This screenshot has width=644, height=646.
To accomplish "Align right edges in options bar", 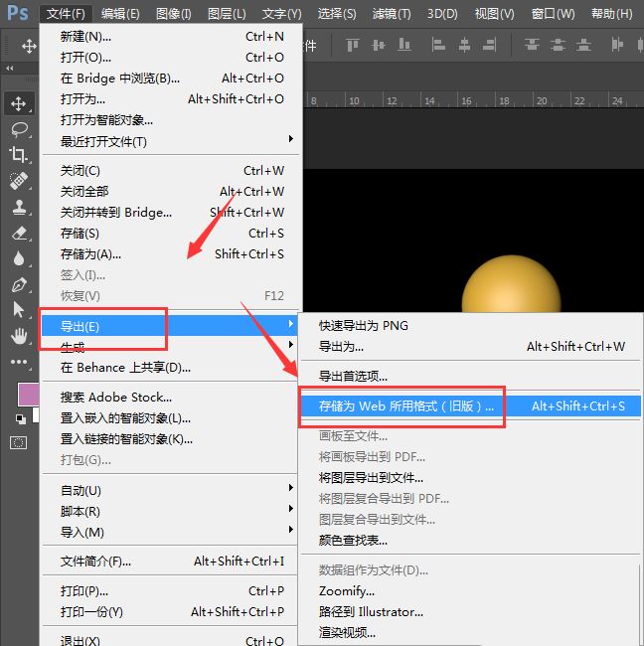I will tap(490, 45).
